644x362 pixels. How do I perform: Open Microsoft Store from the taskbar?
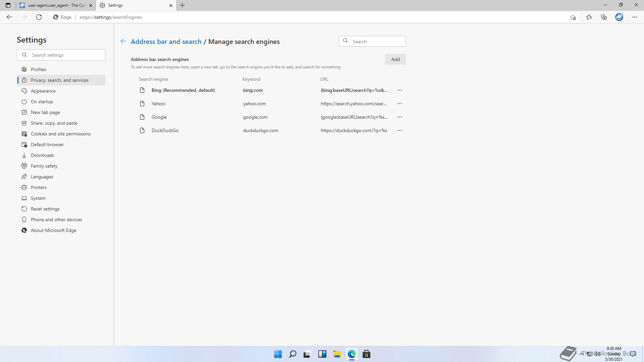366,354
